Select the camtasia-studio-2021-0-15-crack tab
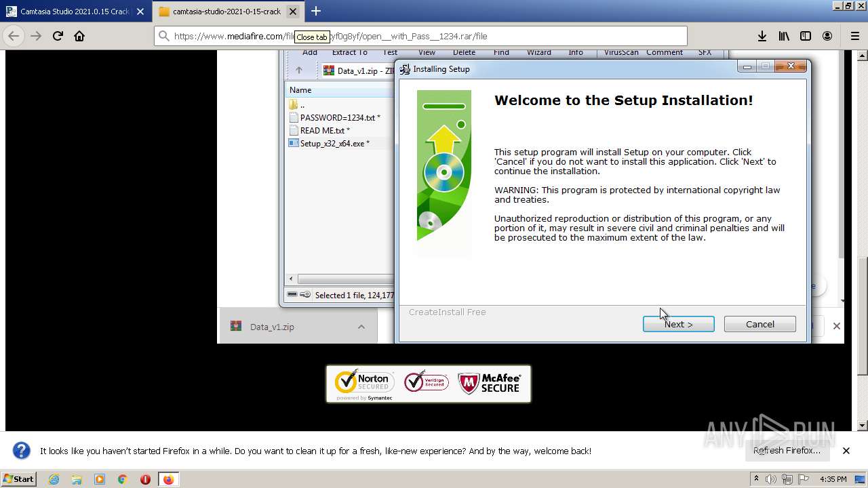 (229, 12)
